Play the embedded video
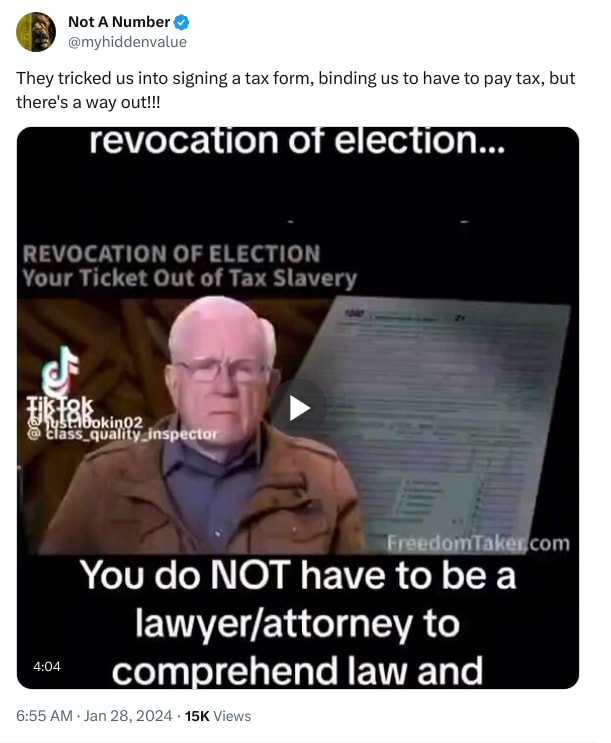611x743 pixels. click(298, 408)
